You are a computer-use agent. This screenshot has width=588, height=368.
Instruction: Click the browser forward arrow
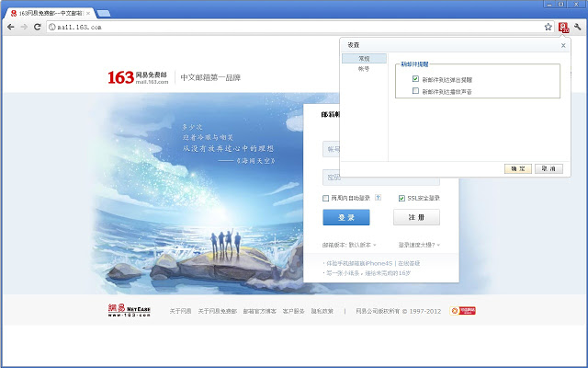pos(24,27)
